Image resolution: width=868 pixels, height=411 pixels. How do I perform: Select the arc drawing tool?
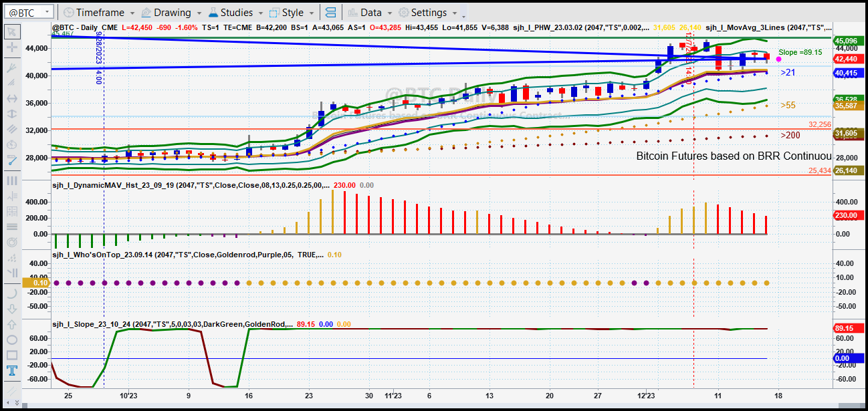point(12,293)
